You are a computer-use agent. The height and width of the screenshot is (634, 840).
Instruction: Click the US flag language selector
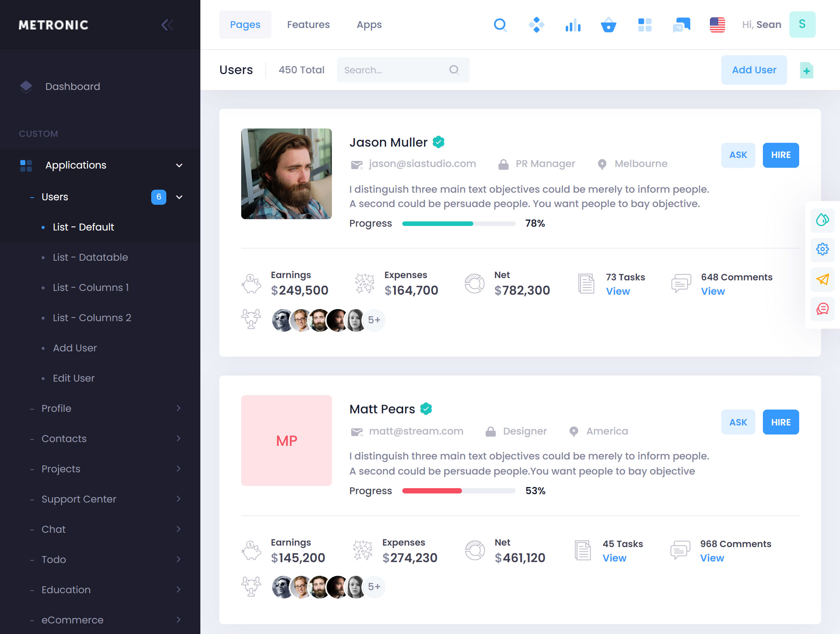pos(718,24)
